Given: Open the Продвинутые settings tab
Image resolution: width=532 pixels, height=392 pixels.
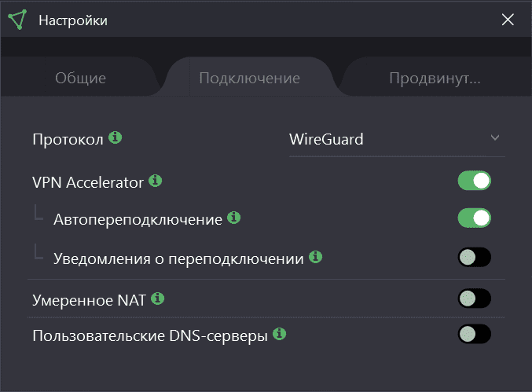Looking at the screenshot, I should click(435, 79).
